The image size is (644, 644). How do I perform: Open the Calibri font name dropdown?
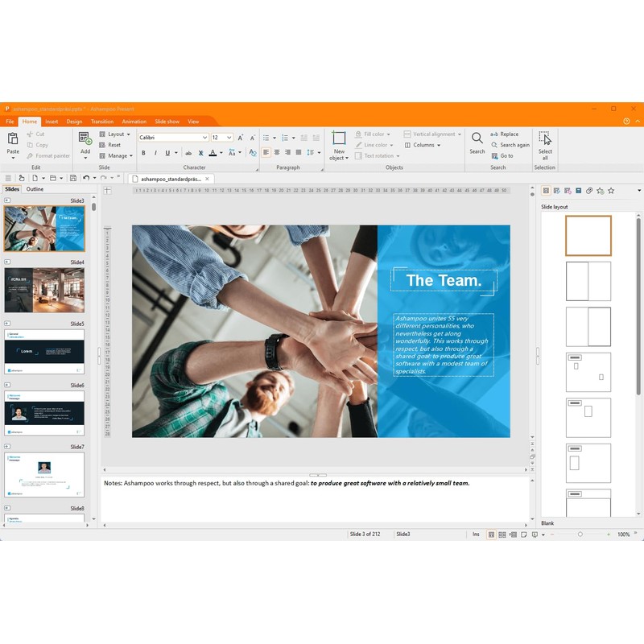[205, 138]
